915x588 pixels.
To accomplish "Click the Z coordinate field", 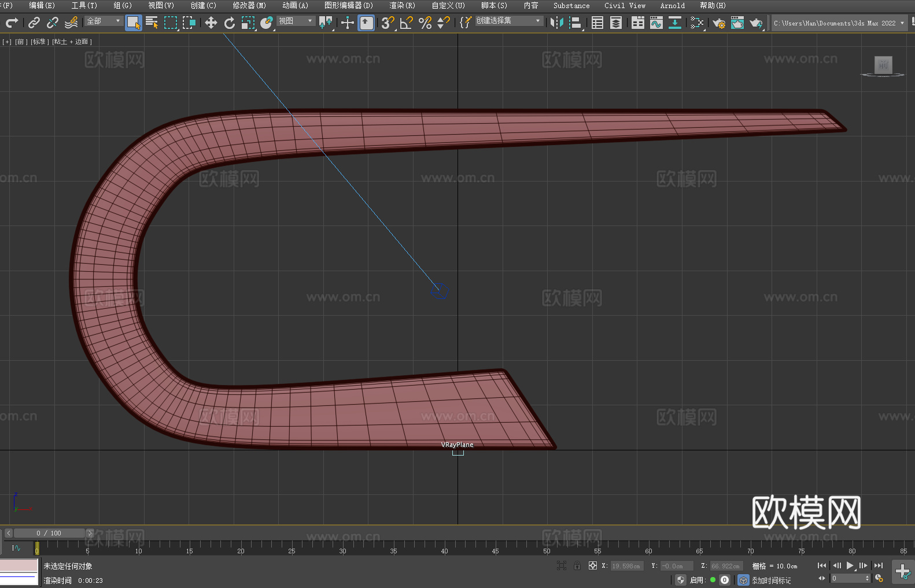I will [x=726, y=566].
